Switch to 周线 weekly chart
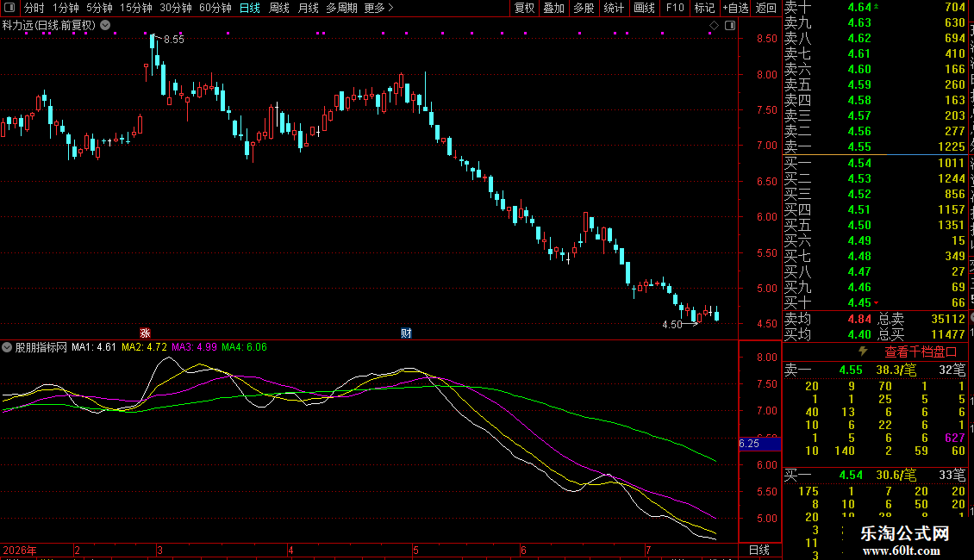 tap(279, 8)
